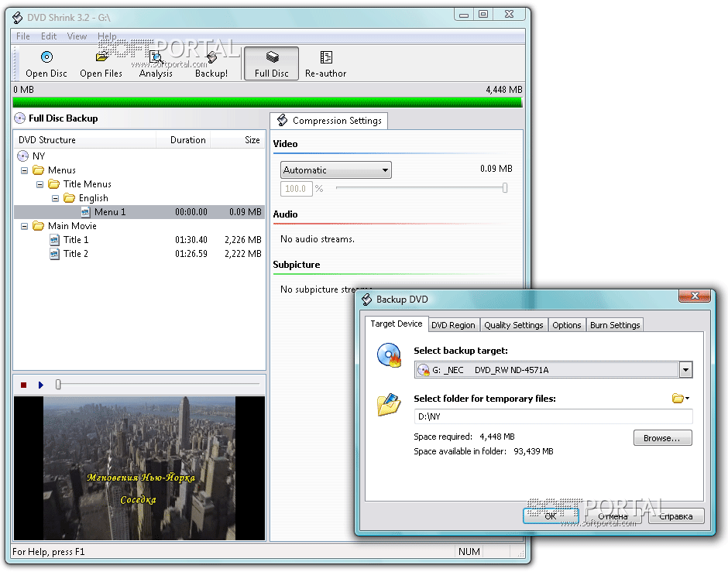This screenshot has width=728, height=572.
Task: Switch to the Burn Settings tab
Action: pos(615,325)
